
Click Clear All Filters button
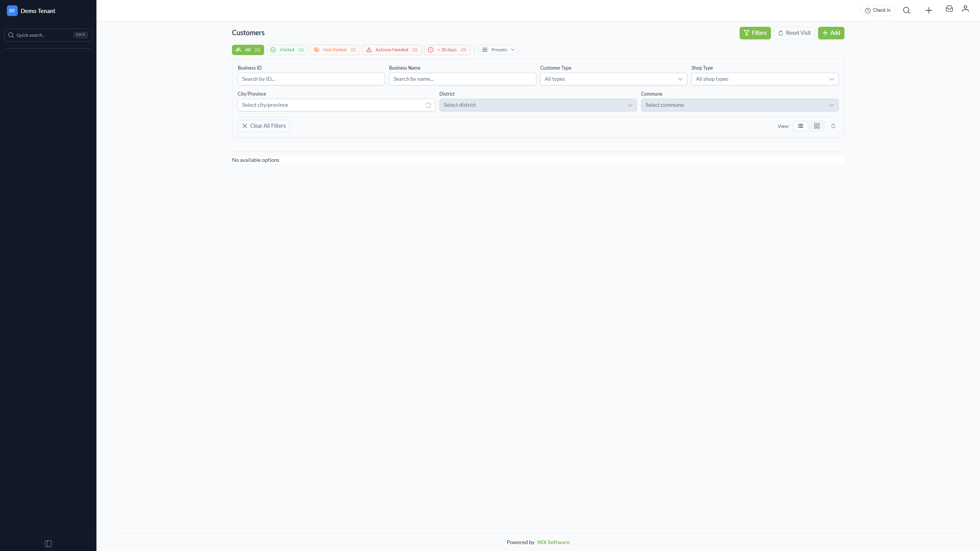click(264, 126)
